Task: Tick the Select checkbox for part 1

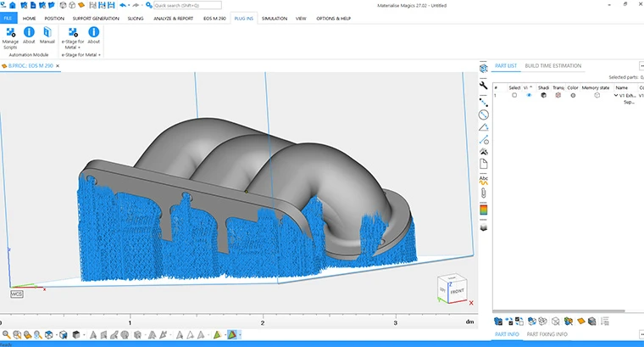Action: pyautogui.click(x=514, y=95)
